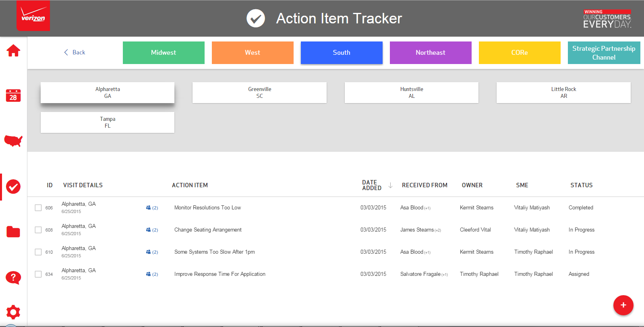Viewport: 644px width, 327px height.
Task: Switch to the Northeast region tab
Action: pyautogui.click(x=431, y=53)
